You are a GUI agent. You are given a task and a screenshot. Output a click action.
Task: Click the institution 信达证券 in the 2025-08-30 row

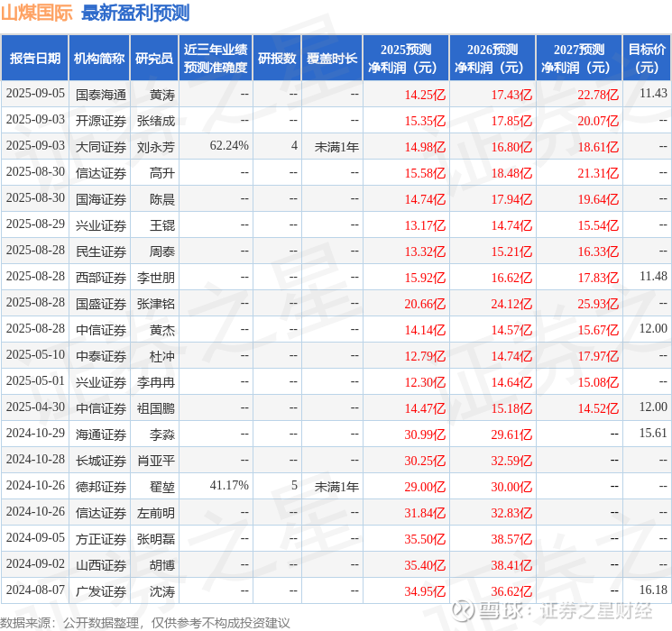tap(101, 173)
